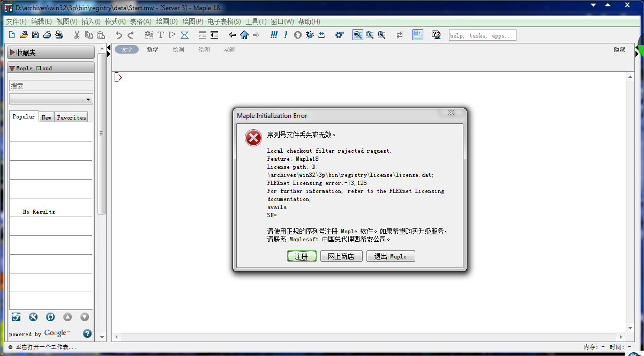The width and height of the screenshot is (644, 356).
Task: Open the 电子表格(S) menu
Action: (224, 21)
